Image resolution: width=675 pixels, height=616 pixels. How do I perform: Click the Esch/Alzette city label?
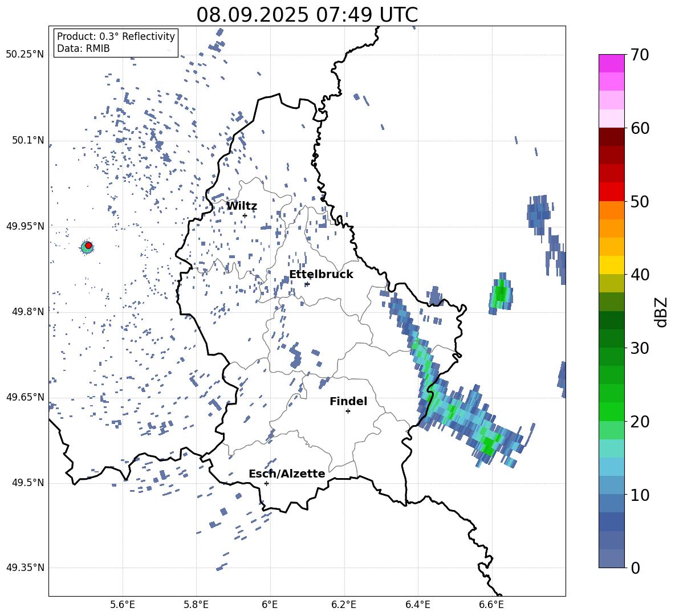pyautogui.click(x=287, y=474)
